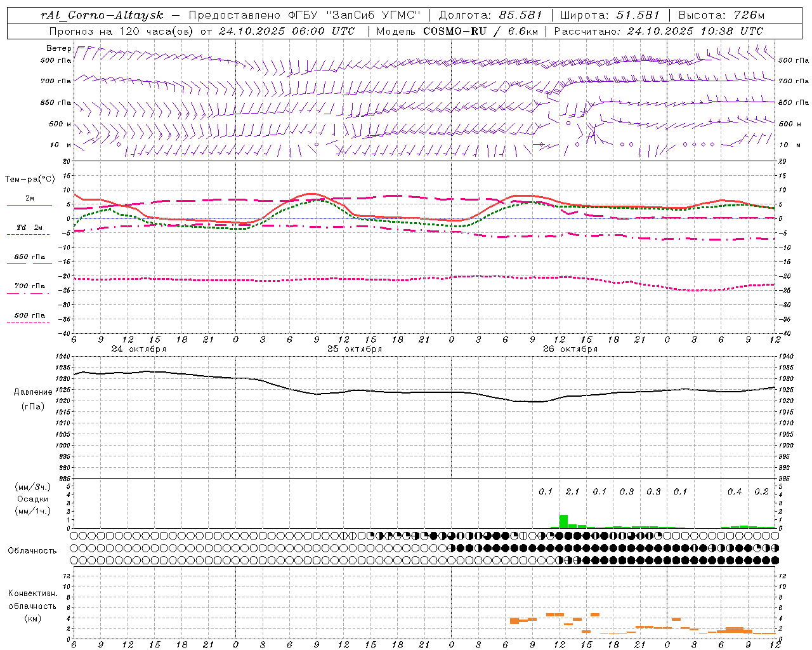Click the date label 26 октября
This screenshot has height=650, width=812.
point(570,349)
